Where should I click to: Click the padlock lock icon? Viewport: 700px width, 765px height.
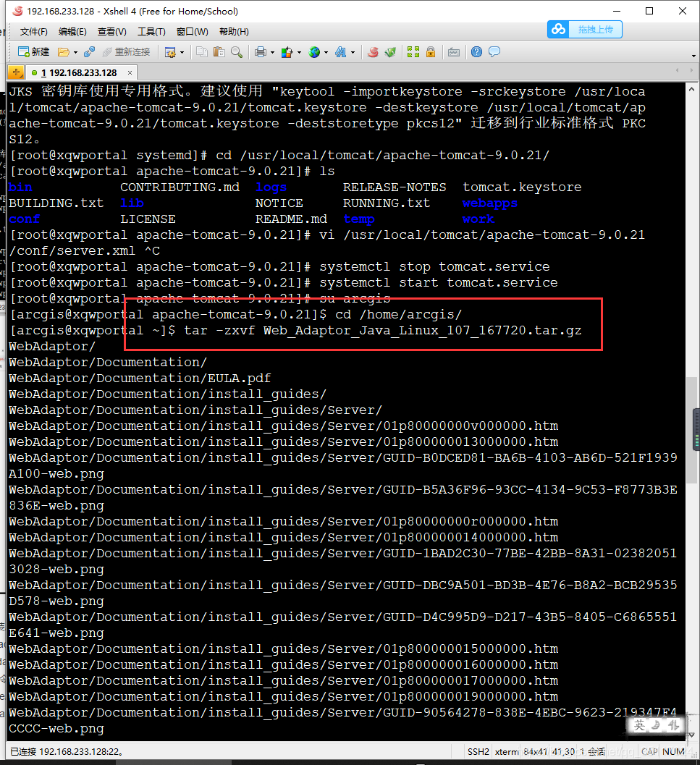tap(431, 51)
